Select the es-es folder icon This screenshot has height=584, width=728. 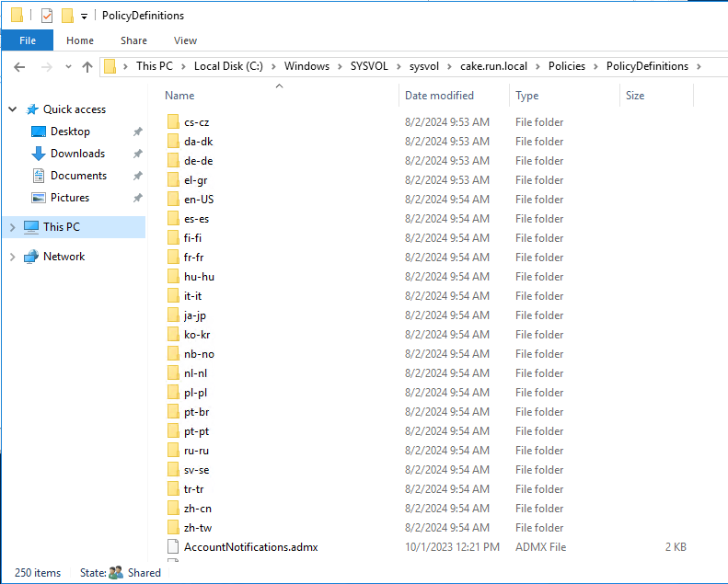[173, 219]
